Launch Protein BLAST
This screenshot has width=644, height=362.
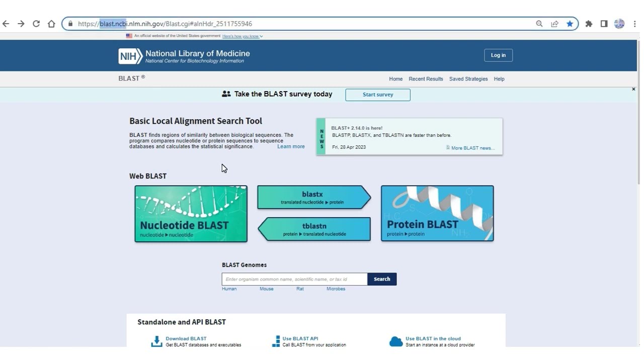[437, 213]
